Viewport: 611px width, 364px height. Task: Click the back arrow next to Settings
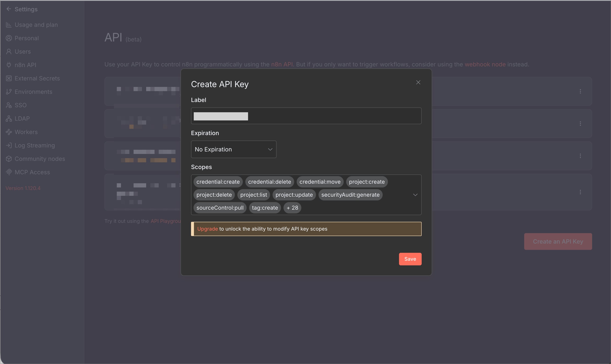pyautogui.click(x=9, y=9)
